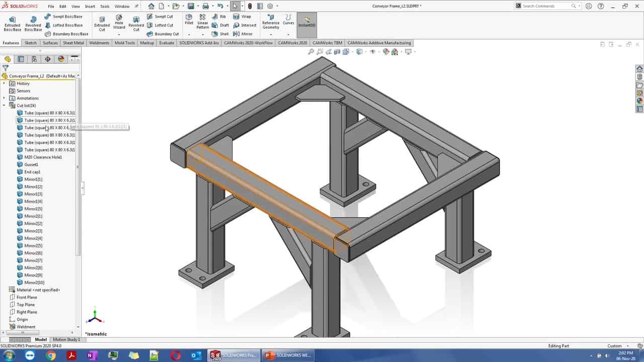The height and width of the screenshot is (362, 644).
Task: Select Gusset1 in the feature tree
Action: click(x=31, y=164)
